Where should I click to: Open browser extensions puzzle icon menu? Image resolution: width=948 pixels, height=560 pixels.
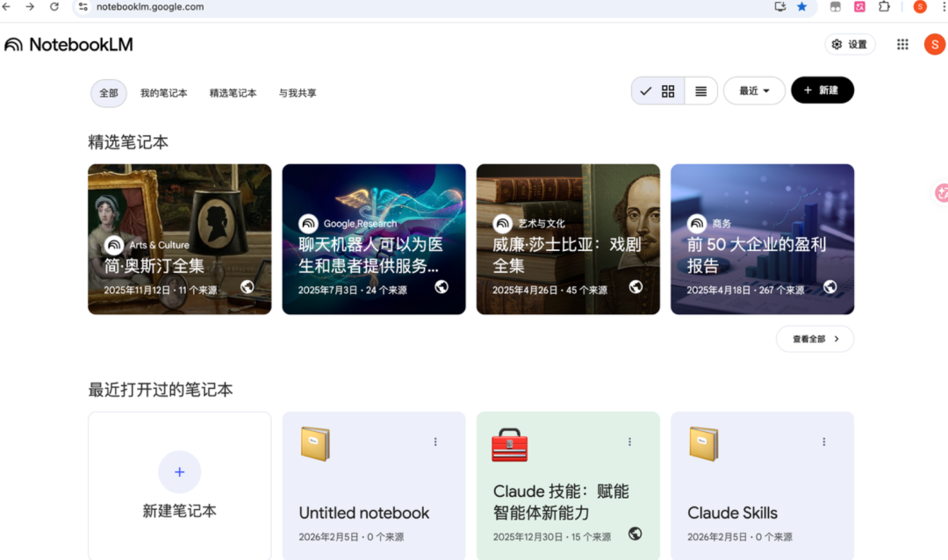(884, 7)
